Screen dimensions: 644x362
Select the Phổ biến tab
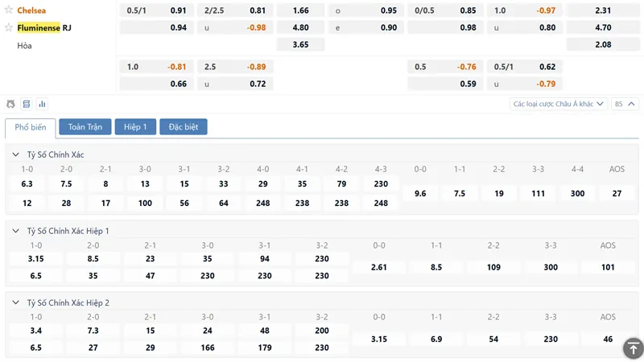[31, 128]
